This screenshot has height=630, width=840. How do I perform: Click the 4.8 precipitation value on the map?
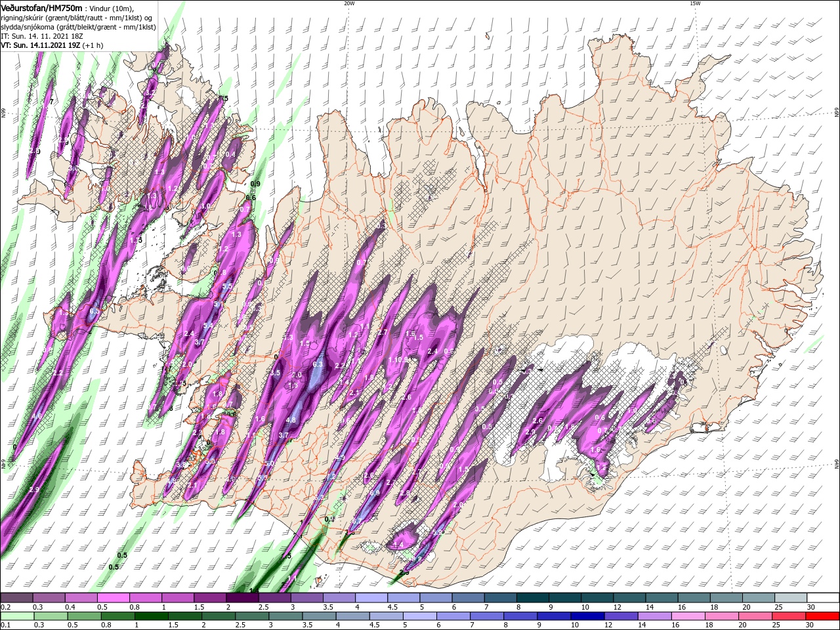point(291,420)
